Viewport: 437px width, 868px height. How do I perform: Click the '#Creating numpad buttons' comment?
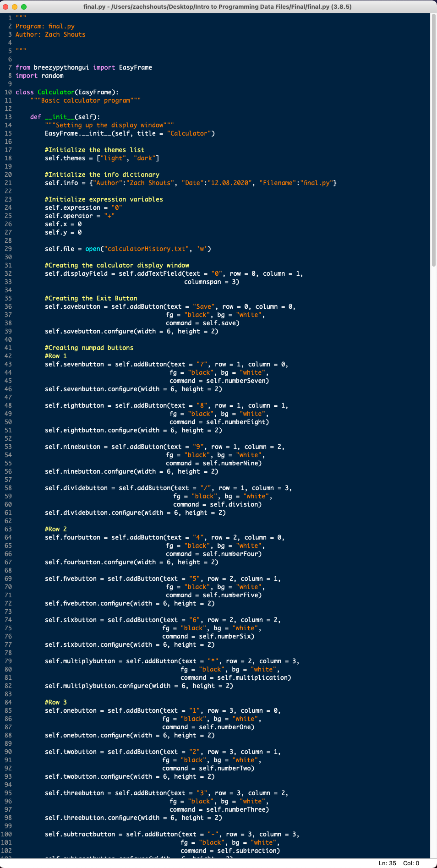coord(89,348)
